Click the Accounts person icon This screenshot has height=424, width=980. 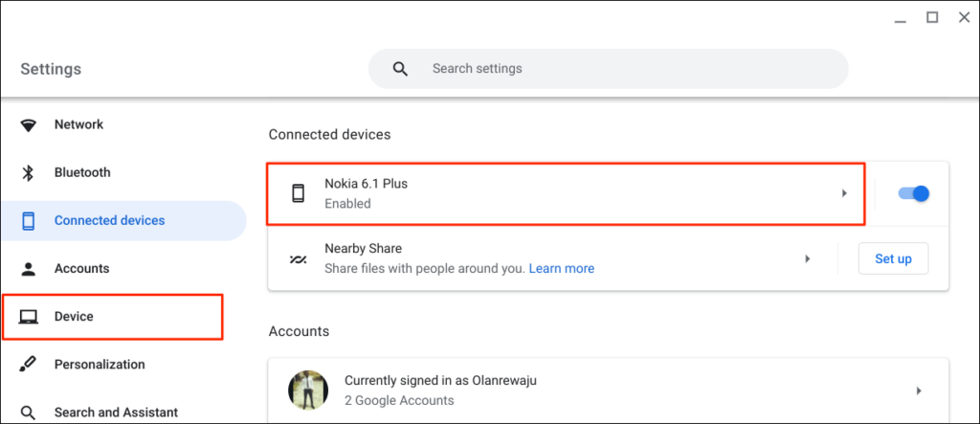[29, 269]
